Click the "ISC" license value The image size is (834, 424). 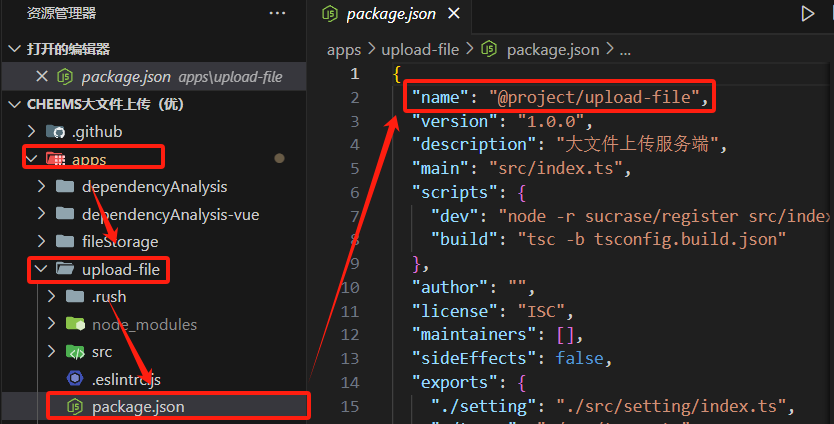pos(541,311)
